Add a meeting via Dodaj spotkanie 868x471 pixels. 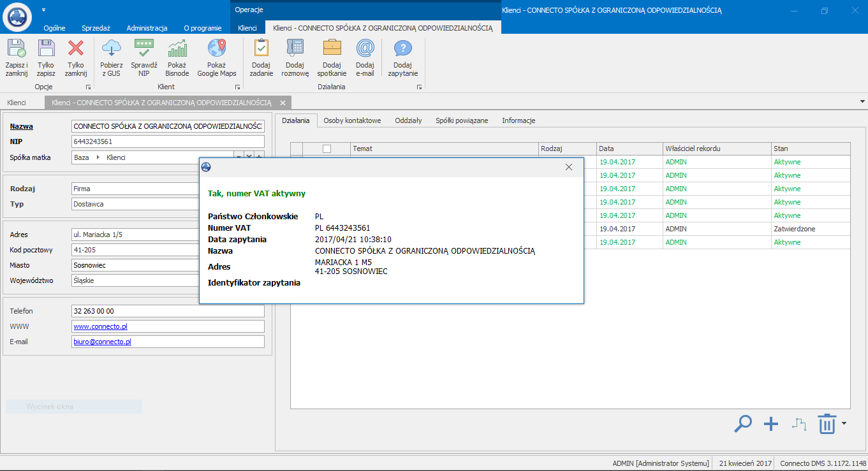332,49
